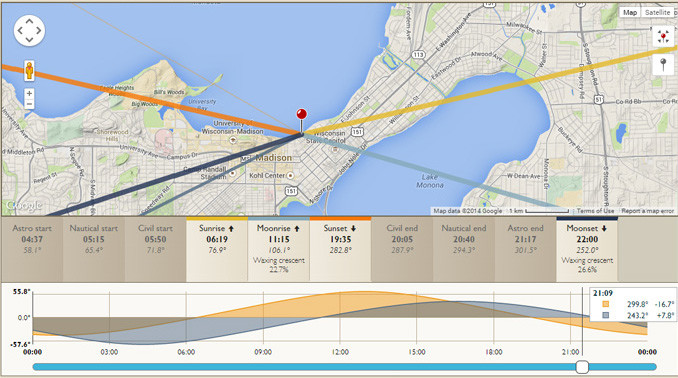Click the Google logo on map
The image size is (678, 378).
24,205
